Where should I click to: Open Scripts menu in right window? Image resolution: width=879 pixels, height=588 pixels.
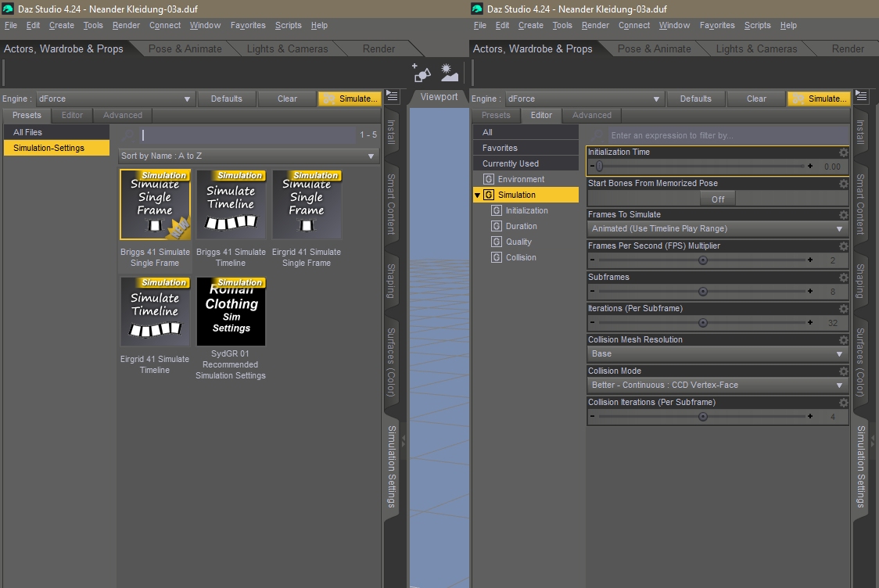[x=757, y=25]
